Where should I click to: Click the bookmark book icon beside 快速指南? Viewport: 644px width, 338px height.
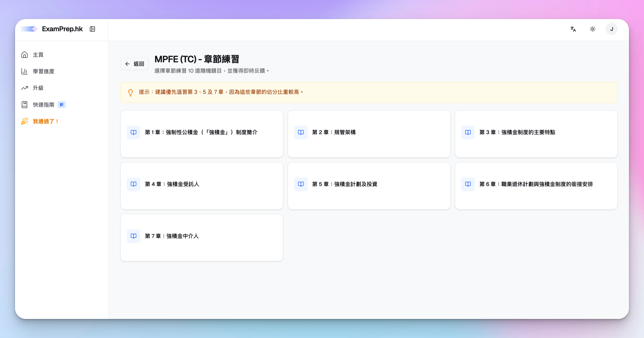click(24, 105)
